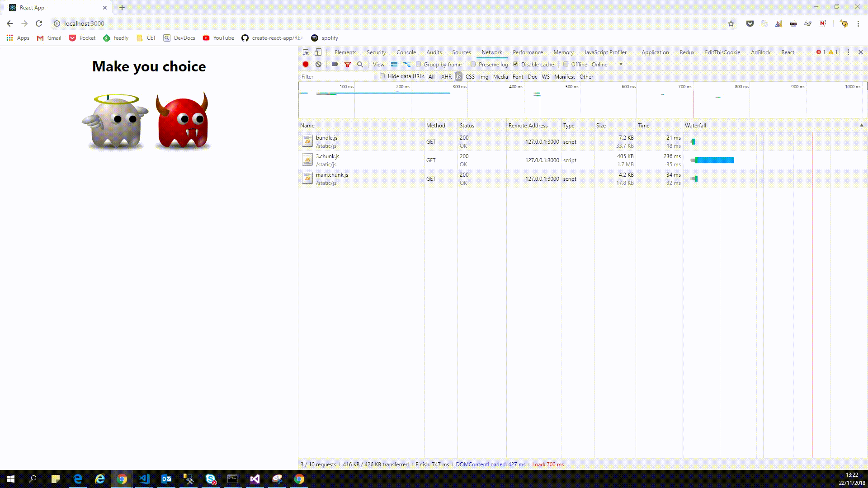Filter requests by XHR type
This screenshot has width=868, height=488.
(x=446, y=77)
